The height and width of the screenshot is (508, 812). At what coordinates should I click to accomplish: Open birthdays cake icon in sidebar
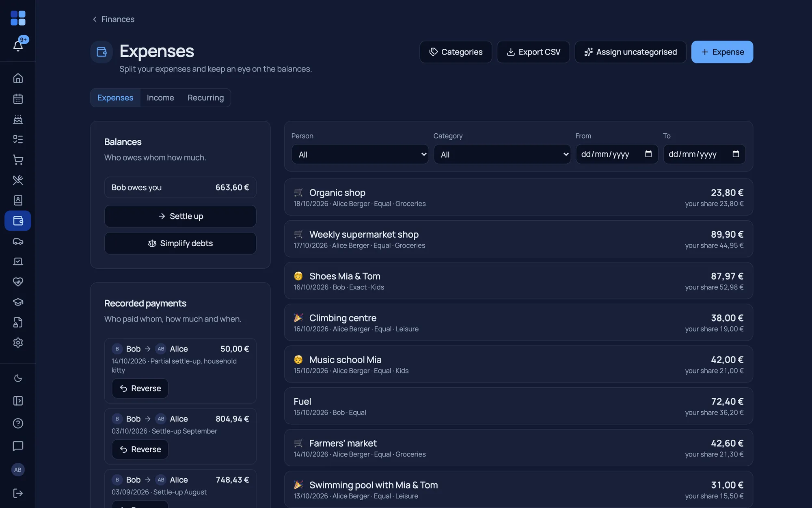18,119
